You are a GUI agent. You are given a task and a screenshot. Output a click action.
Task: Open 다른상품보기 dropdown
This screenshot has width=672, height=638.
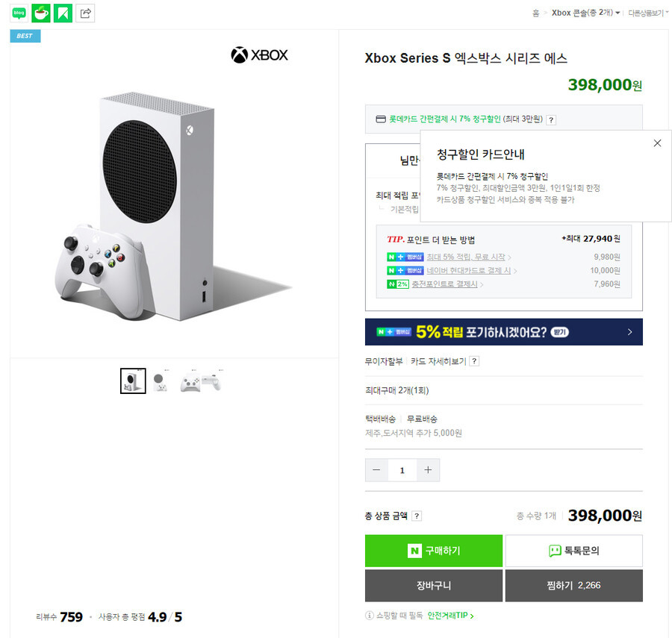point(648,13)
